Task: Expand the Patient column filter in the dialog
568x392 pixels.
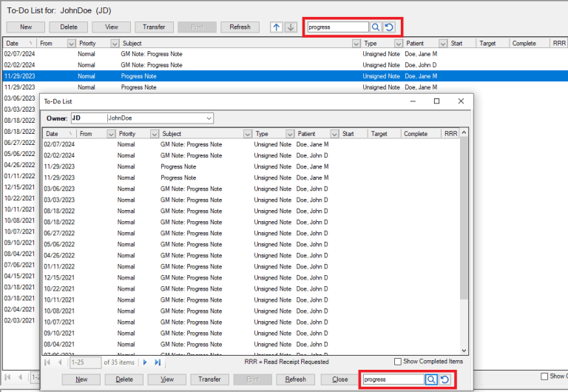Action: [x=334, y=134]
